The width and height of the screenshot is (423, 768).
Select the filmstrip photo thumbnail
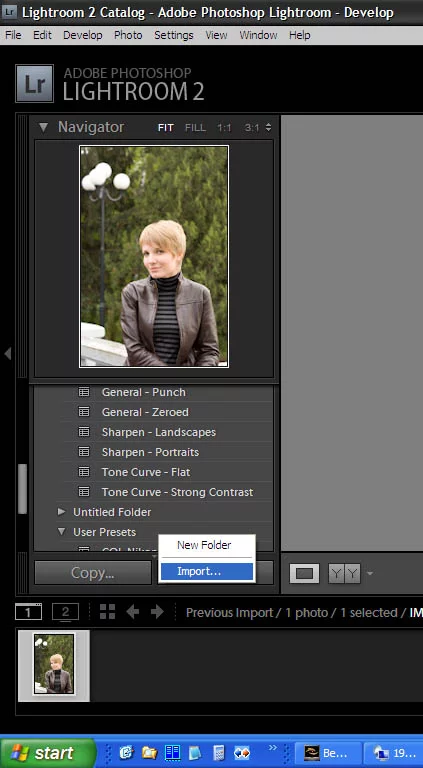54,664
